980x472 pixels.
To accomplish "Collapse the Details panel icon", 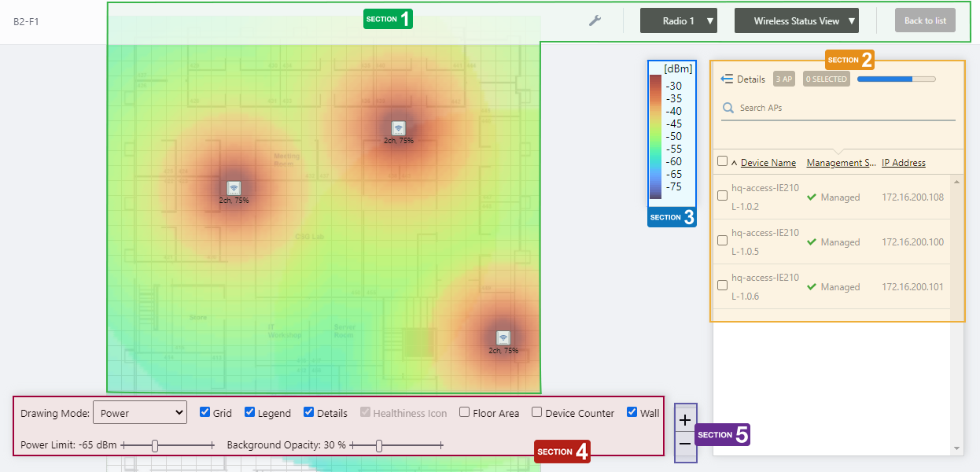I will 727,79.
